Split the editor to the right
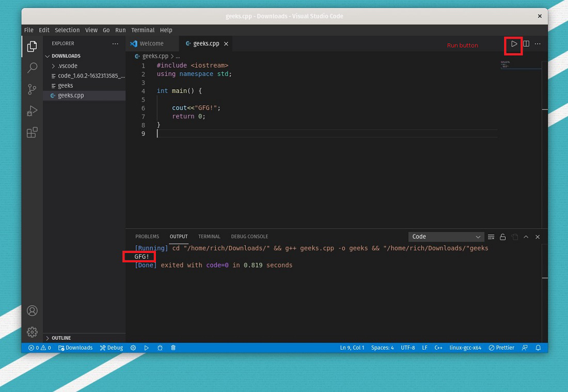The height and width of the screenshot is (392, 568). [x=526, y=44]
